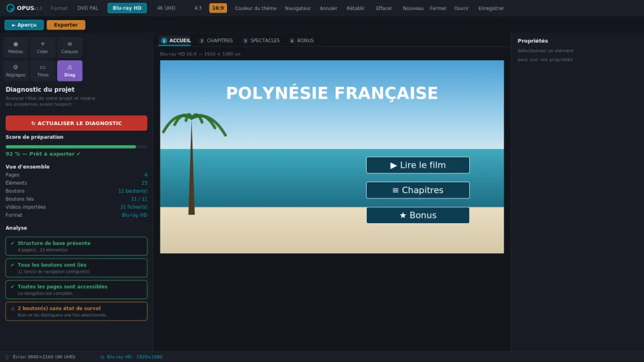Click Ouvrir to open a project
Image resolution: width=644 pixels, height=362 pixels.
[x=461, y=8]
